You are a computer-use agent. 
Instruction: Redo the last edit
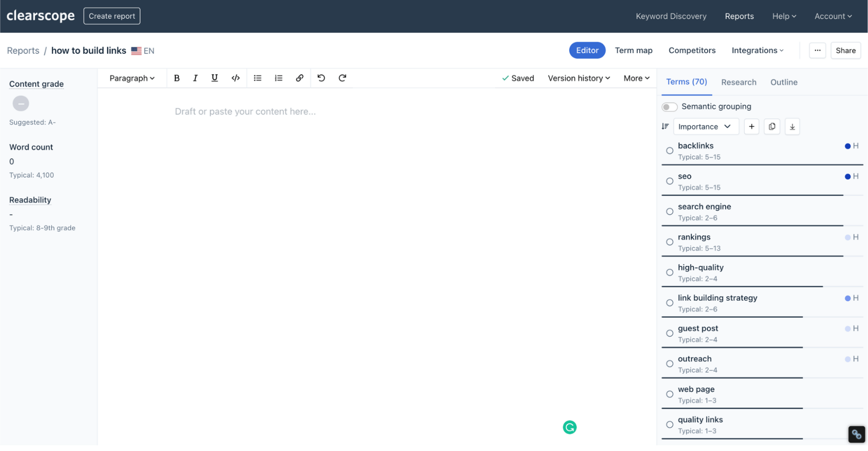342,78
